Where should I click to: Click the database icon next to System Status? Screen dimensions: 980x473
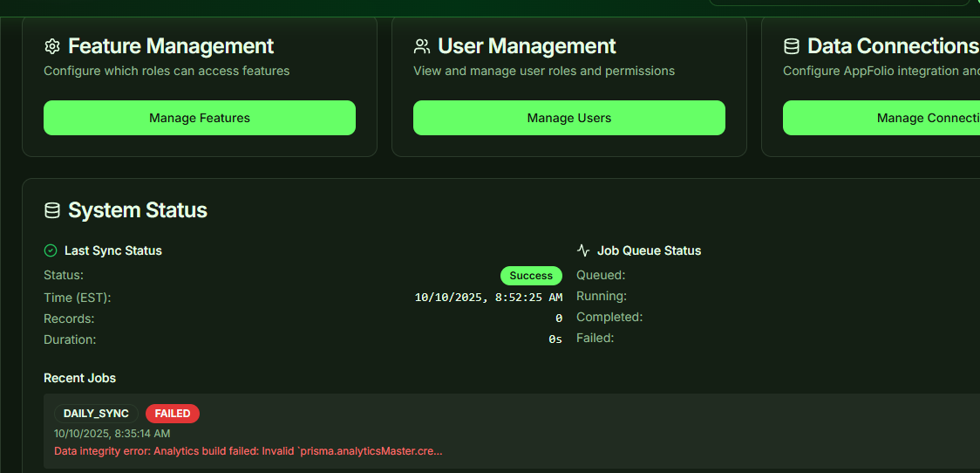(x=52, y=210)
